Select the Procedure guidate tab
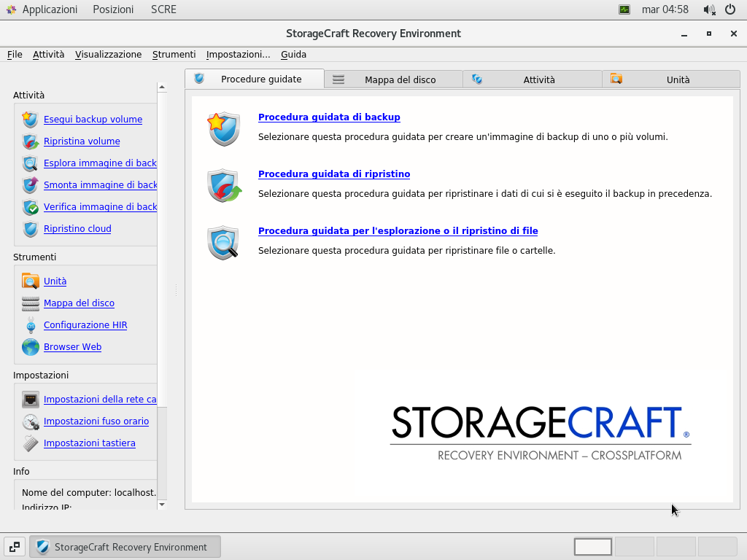 (x=255, y=79)
